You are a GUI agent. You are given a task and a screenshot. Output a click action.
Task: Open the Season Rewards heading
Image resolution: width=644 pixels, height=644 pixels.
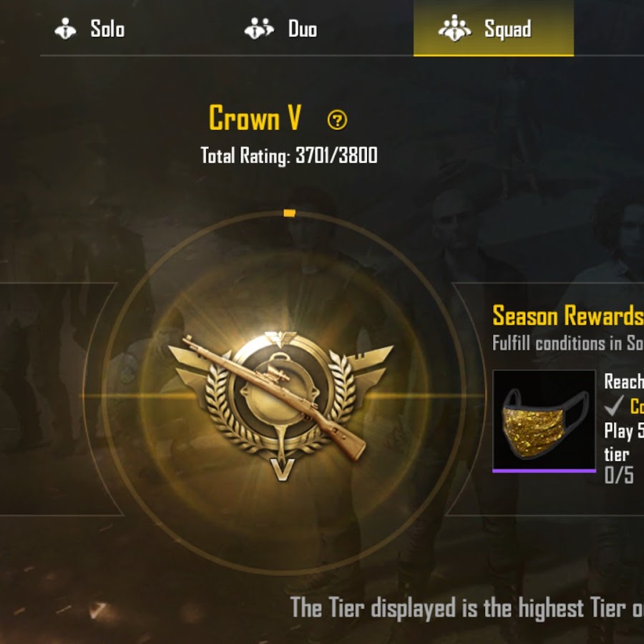click(x=568, y=316)
